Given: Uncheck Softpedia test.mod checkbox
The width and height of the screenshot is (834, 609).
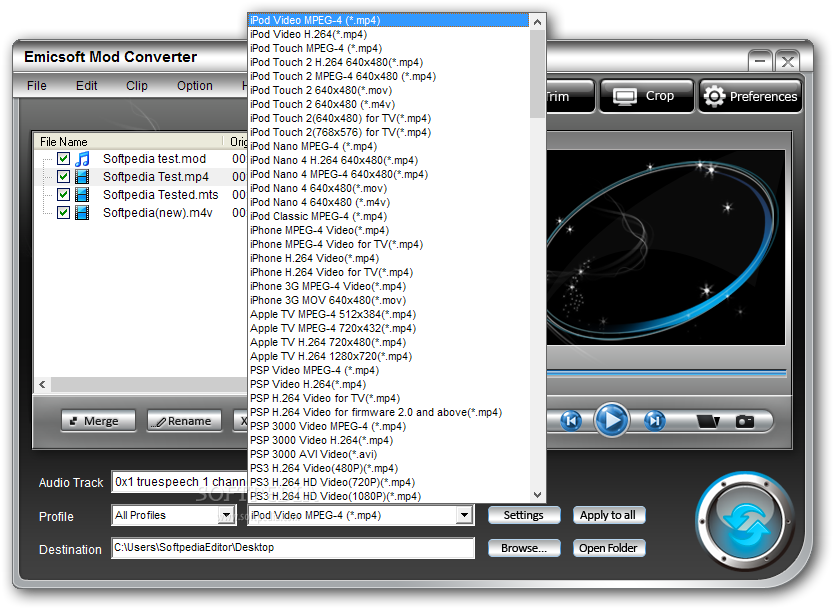Looking at the screenshot, I should tap(63, 158).
